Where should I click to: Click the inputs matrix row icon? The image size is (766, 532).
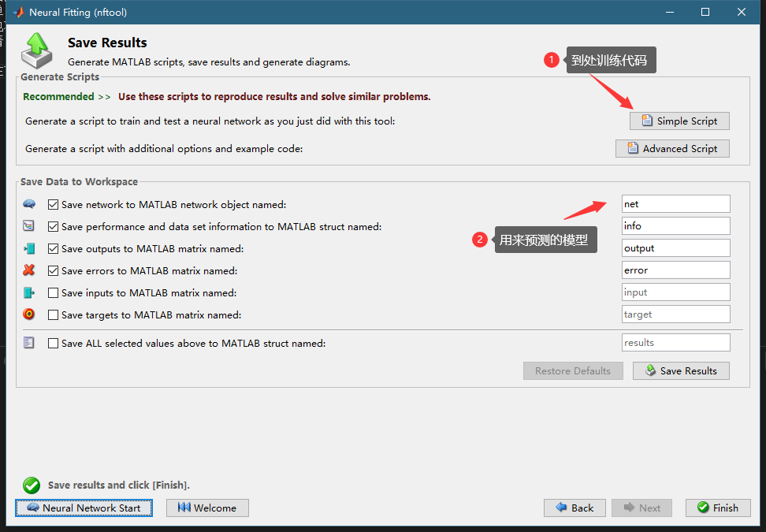(x=29, y=292)
